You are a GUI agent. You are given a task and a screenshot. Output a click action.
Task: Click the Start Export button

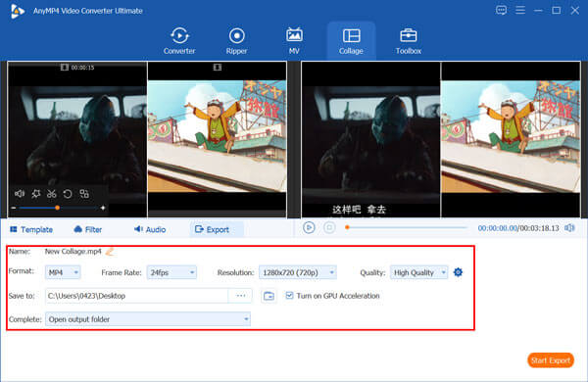[x=551, y=360]
